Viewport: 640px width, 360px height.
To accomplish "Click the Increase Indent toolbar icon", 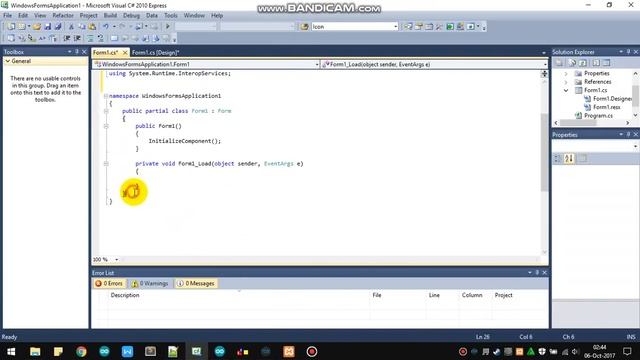I will 77,38.
